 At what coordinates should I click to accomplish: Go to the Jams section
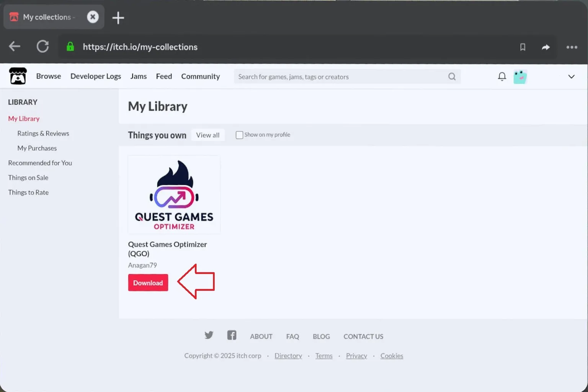pos(138,76)
